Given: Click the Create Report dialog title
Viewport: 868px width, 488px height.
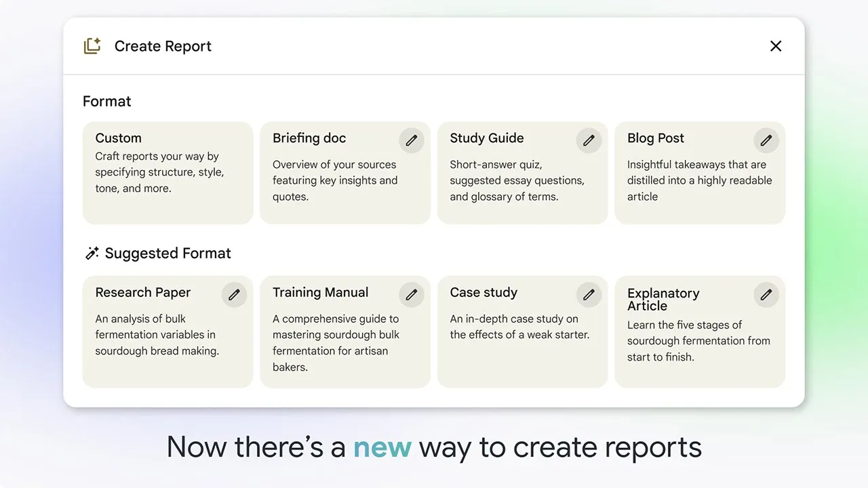Looking at the screenshot, I should [163, 46].
